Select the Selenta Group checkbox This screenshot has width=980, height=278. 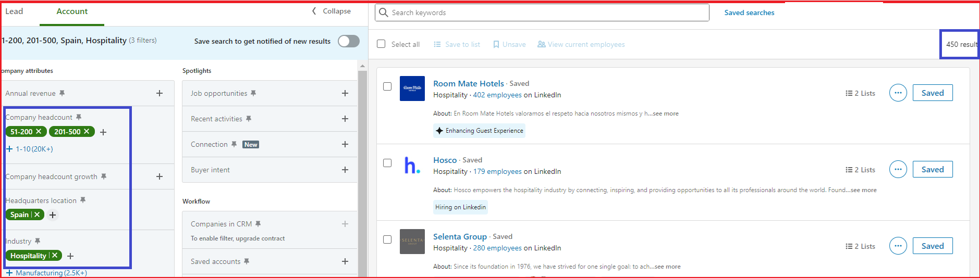pos(387,239)
